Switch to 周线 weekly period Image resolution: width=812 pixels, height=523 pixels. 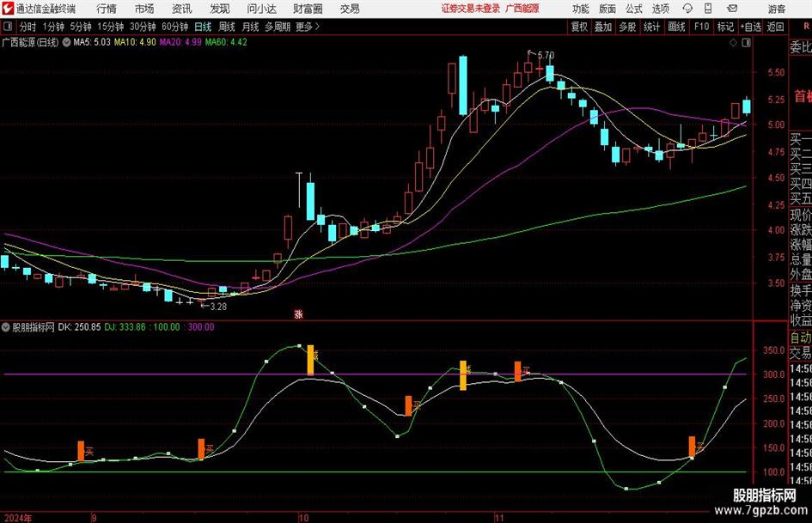point(227,27)
